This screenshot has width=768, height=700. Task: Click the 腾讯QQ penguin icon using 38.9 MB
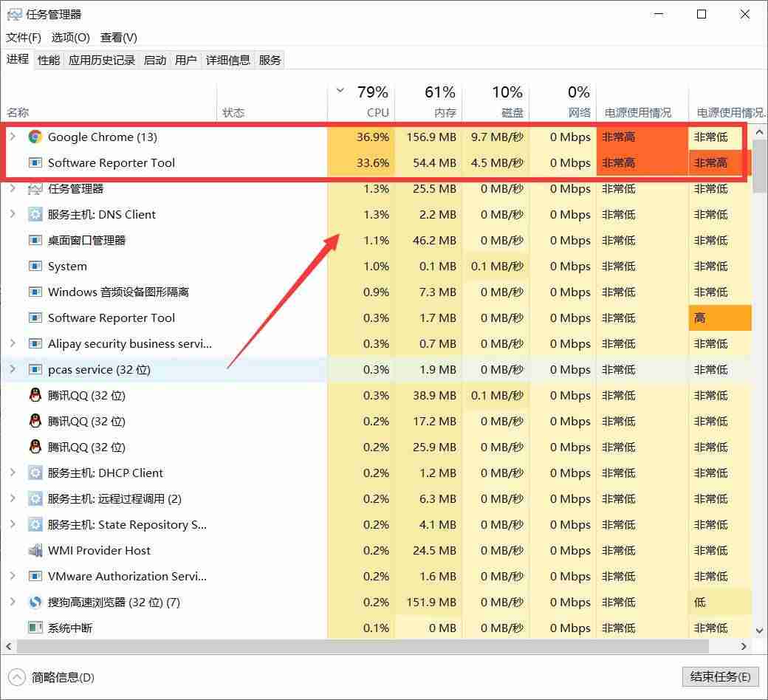pos(35,395)
